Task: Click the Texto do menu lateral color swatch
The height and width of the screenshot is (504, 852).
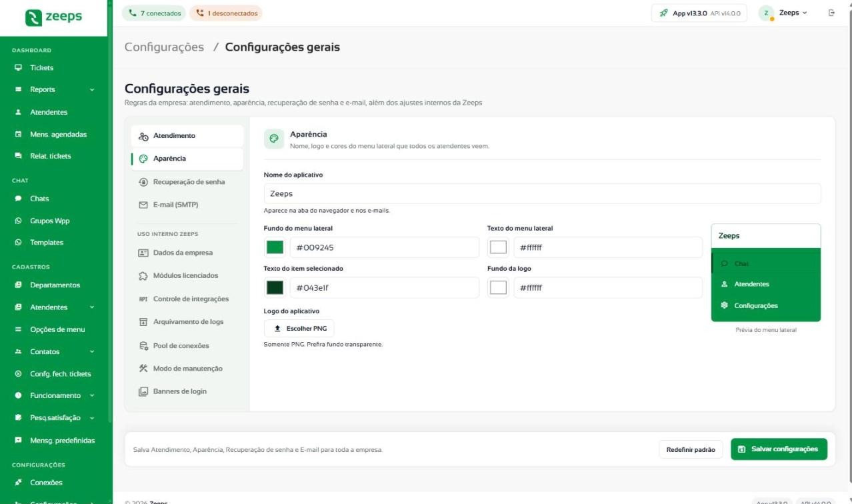Action: pyautogui.click(x=498, y=247)
